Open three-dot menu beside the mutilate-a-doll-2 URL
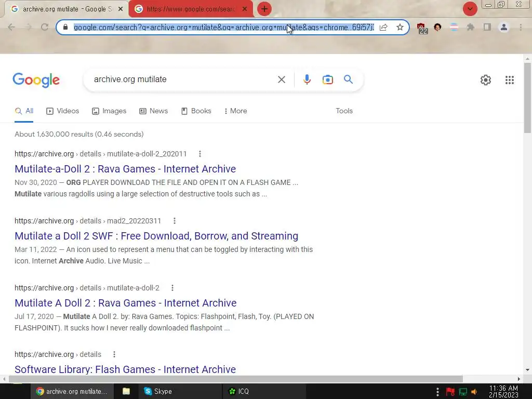 [x=172, y=288]
